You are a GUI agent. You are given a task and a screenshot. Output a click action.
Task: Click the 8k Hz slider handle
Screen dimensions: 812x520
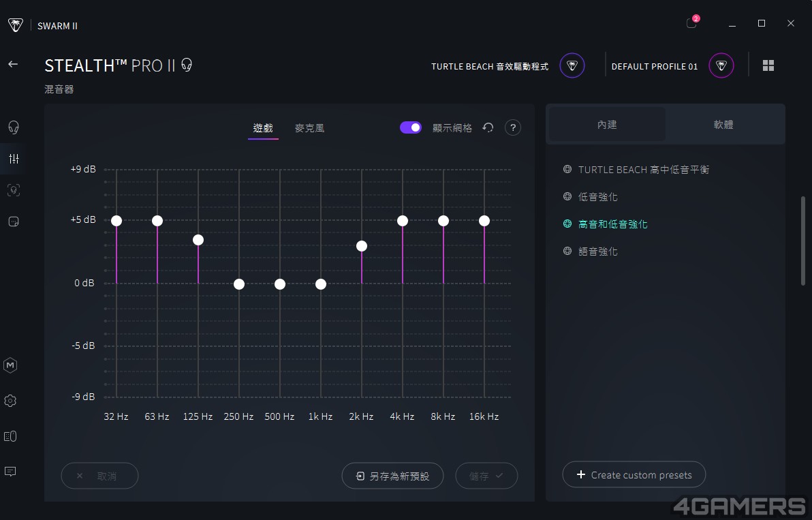pos(443,221)
